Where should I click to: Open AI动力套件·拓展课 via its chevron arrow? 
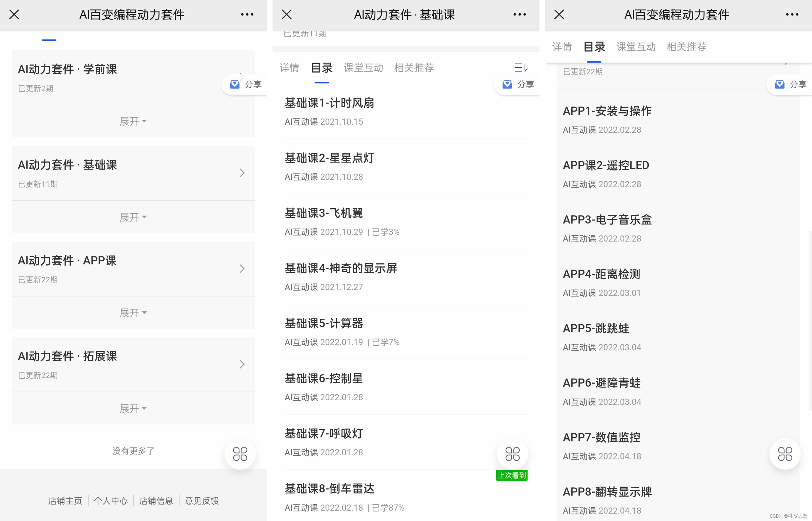242,364
